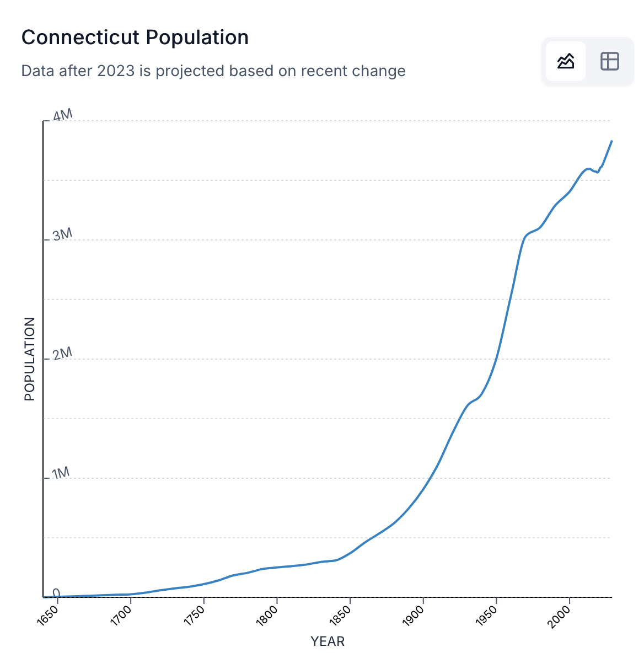Click the 1900 x-axis tick label

(x=415, y=615)
